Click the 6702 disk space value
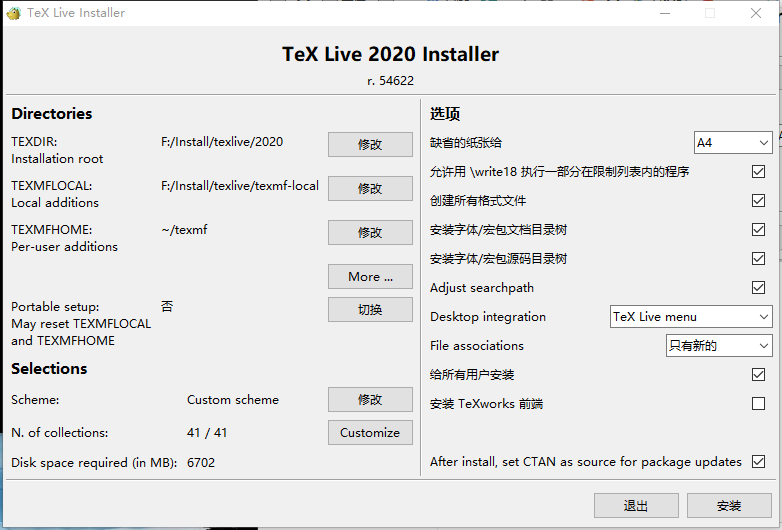This screenshot has width=782, height=530. pyautogui.click(x=201, y=463)
